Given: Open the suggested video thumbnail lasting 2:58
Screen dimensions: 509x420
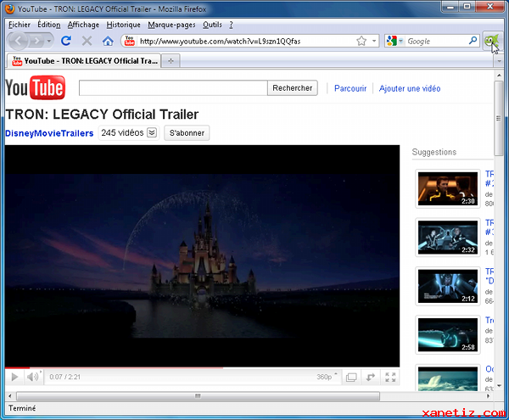Looking at the screenshot, I should click(448, 334).
